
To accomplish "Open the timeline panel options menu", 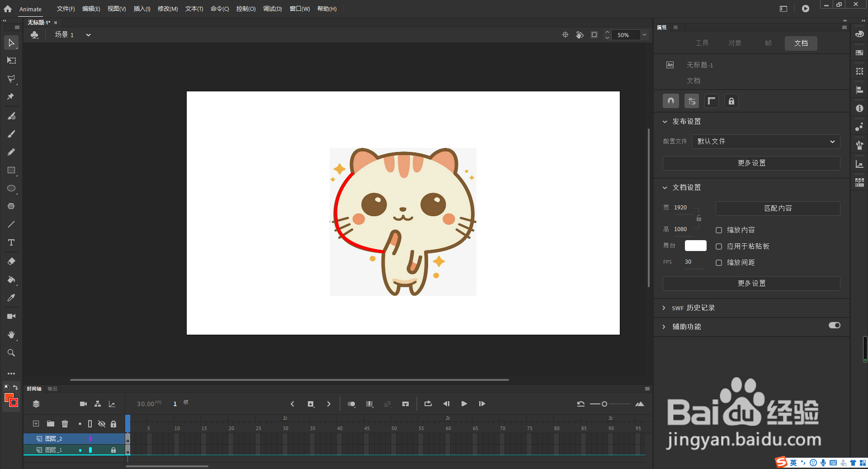I will tap(647, 389).
